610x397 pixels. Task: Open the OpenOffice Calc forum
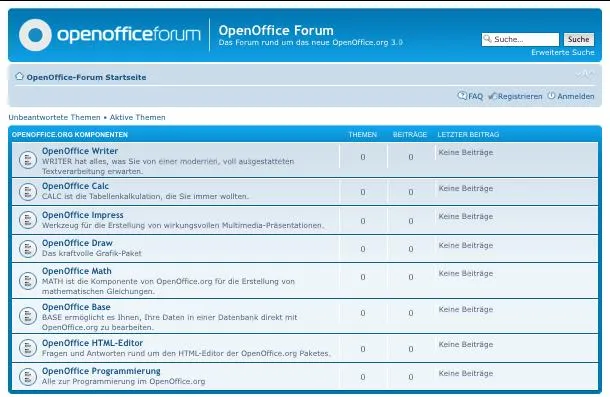point(75,186)
